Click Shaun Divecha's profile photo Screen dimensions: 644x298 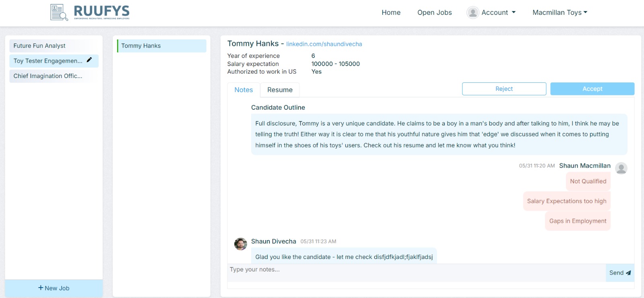tap(241, 244)
